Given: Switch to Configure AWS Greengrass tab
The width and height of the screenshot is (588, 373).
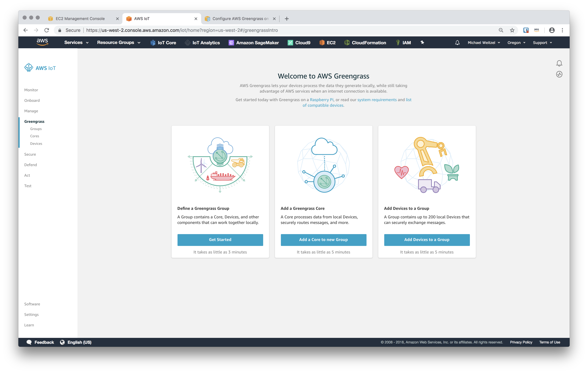Looking at the screenshot, I should click(241, 19).
